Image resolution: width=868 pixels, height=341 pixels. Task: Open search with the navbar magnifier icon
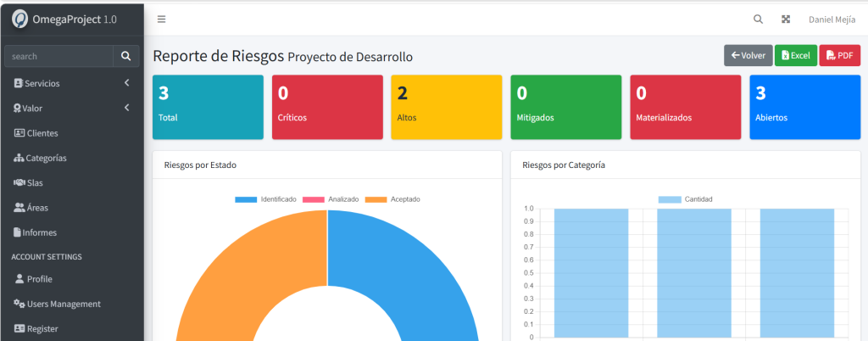tap(759, 20)
